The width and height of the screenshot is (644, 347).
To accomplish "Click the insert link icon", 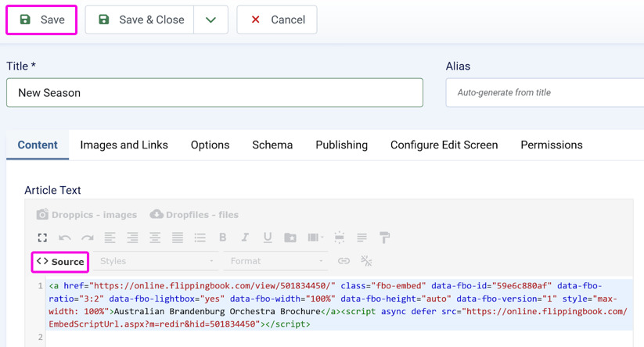I will 344,261.
